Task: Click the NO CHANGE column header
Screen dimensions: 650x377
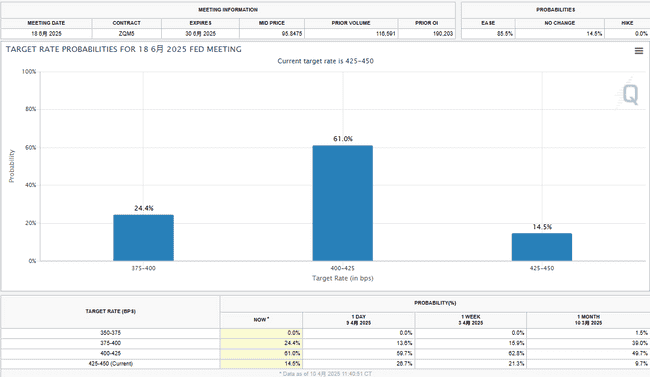Action: point(560,23)
